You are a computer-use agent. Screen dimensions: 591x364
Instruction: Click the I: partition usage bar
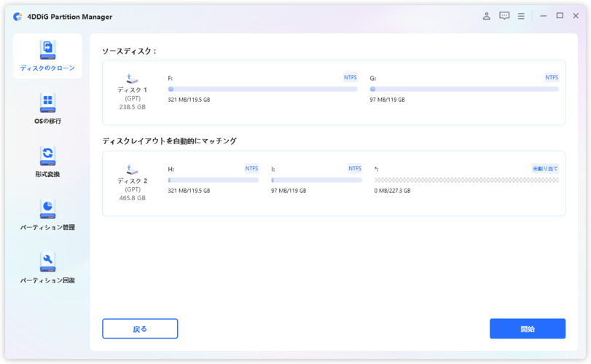click(316, 181)
